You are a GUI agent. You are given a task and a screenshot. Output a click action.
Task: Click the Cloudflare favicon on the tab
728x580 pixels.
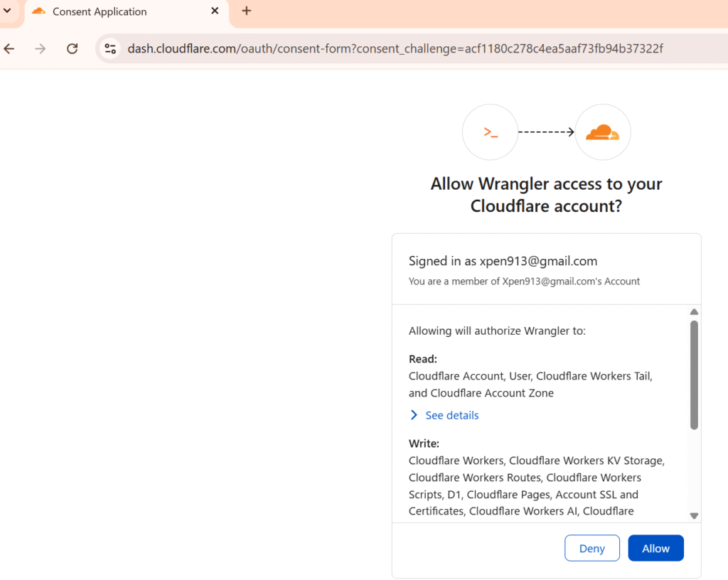click(39, 11)
